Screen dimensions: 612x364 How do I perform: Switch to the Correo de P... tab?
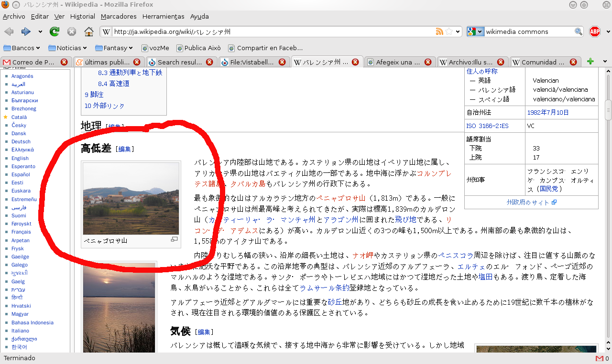[33, 62]
